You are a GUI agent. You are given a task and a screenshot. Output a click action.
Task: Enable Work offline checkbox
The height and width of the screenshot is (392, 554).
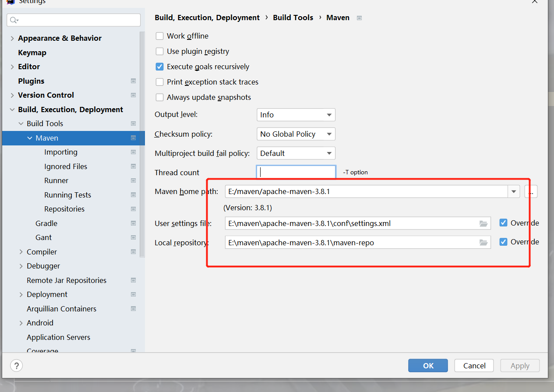pyautogui.click(x=159, y=36)
